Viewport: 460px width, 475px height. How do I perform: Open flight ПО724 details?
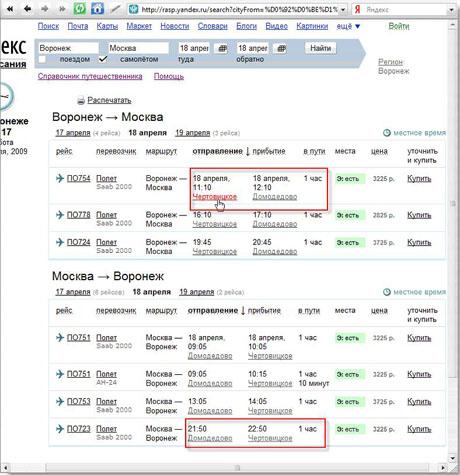click(x=79, y=242)
